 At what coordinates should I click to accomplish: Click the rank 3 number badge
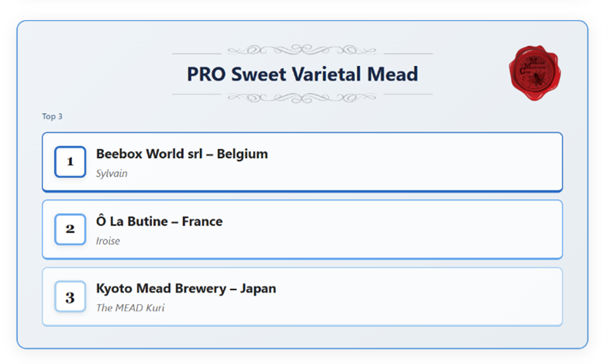[x=70, y=297]
